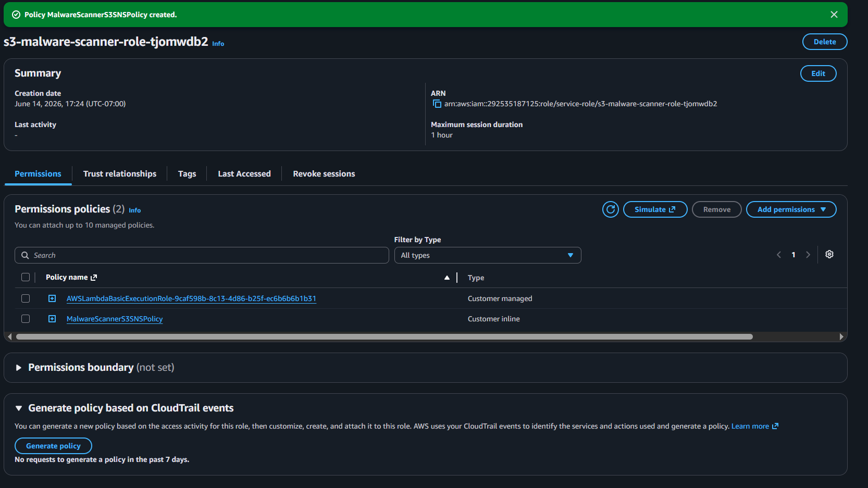Image resolution: width=868 pixels, height=488 pixels.
Task: Click the page number 1 indicator
Action: tap(793, 255)
